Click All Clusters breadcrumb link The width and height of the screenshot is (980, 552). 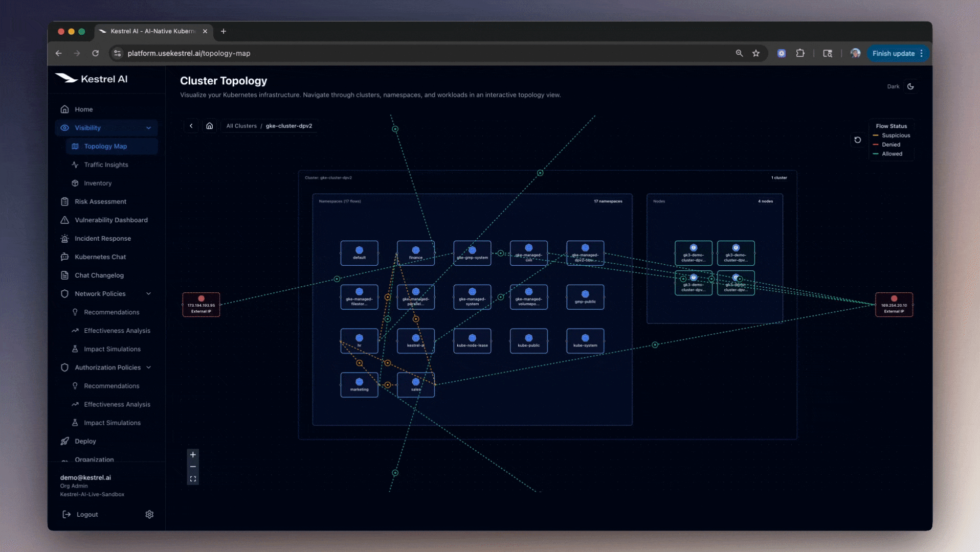[241, 126]
